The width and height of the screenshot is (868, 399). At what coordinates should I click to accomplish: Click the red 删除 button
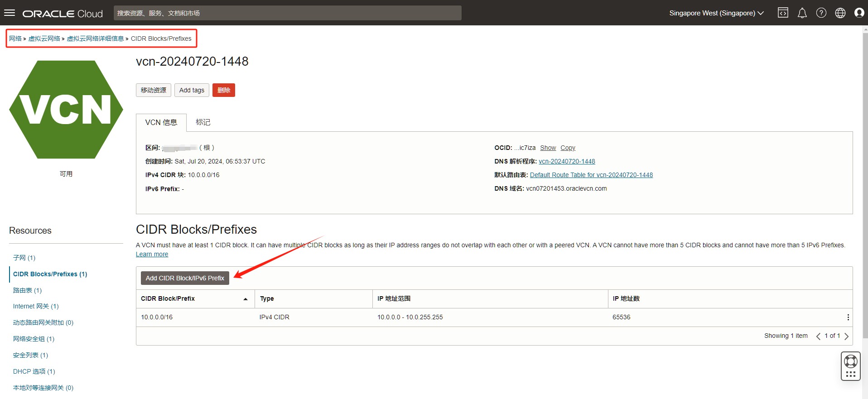[224, 90]
